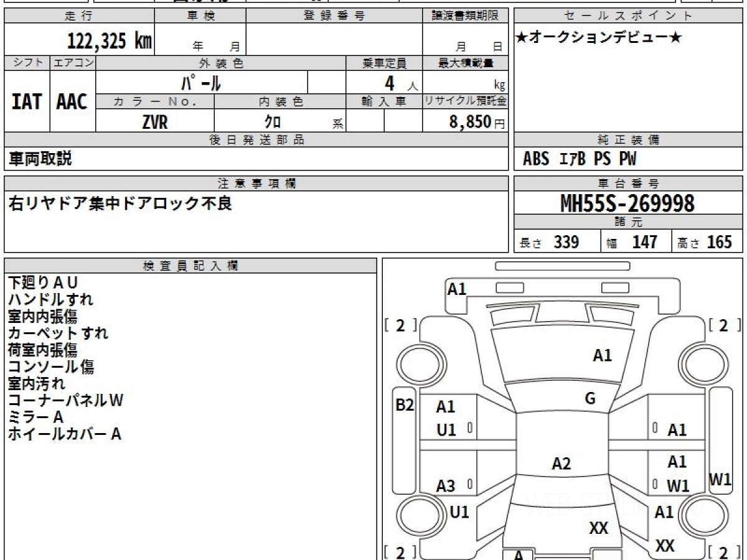Select the width value 147

pos(644,242)
